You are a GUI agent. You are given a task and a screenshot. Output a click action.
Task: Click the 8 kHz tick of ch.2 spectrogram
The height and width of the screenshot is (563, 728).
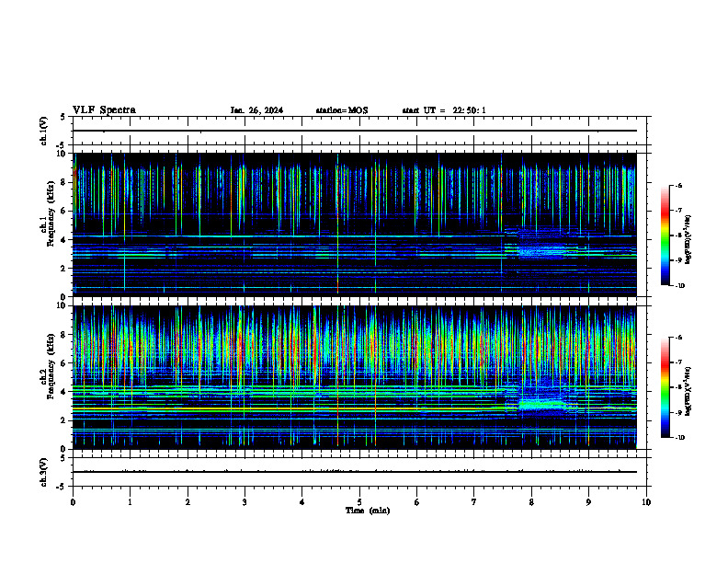[63, 335]
